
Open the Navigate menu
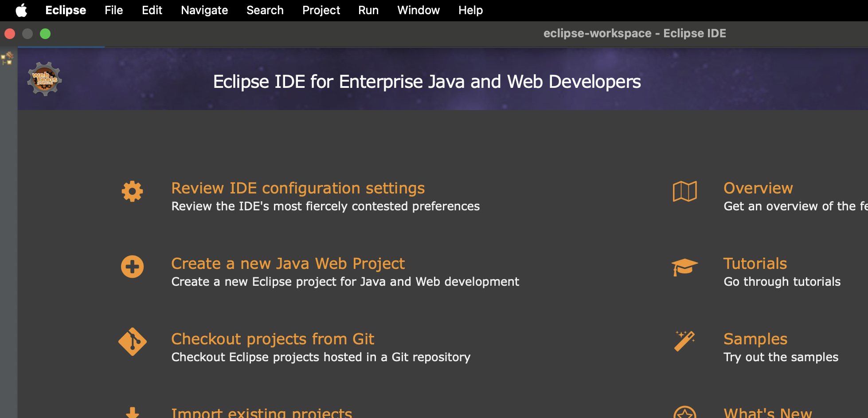(204, 10)
